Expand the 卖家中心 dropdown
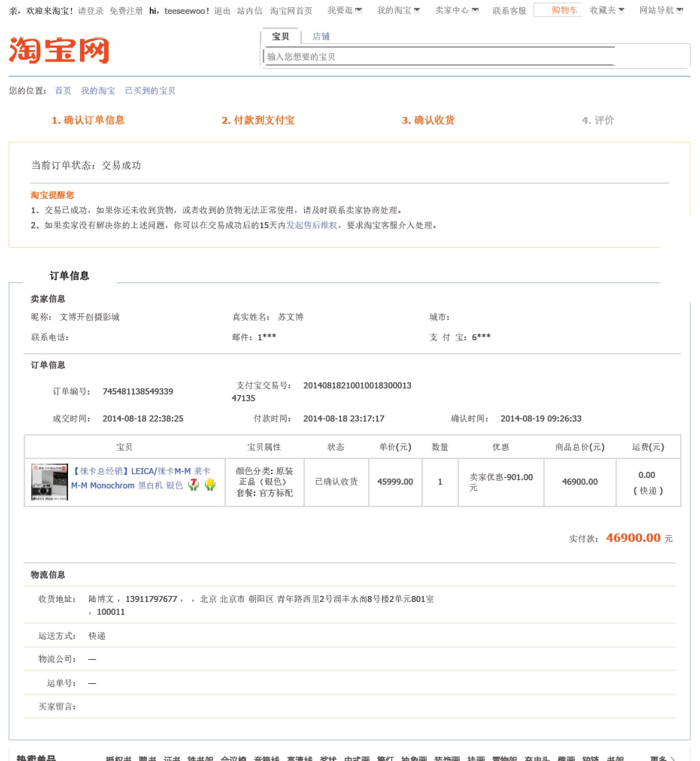This screenshot has width=700, height=761. pyautogui.click(x=457, y=11)
